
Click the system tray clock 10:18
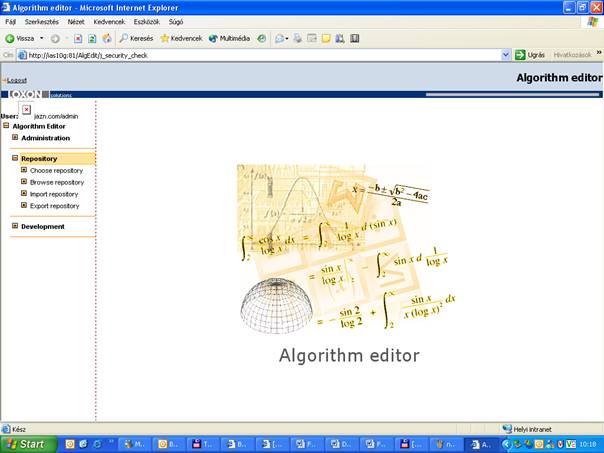(x=588, y=445)
